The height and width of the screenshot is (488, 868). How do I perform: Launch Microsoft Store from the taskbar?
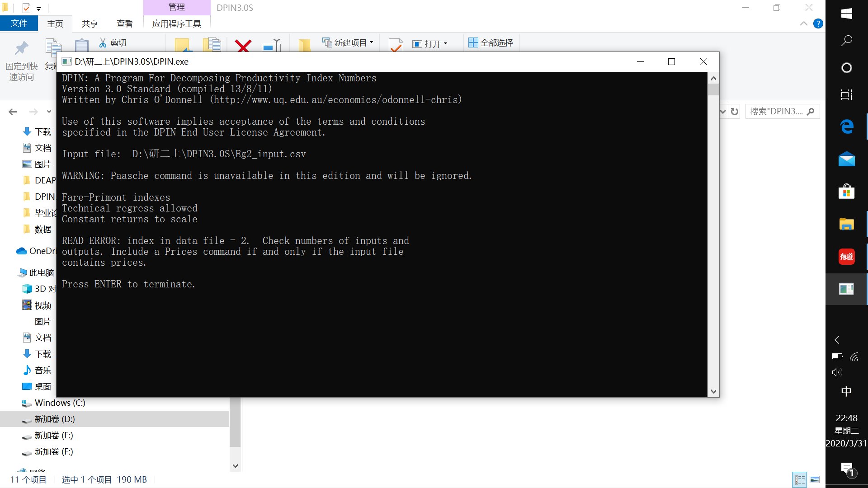pos(847,192)
